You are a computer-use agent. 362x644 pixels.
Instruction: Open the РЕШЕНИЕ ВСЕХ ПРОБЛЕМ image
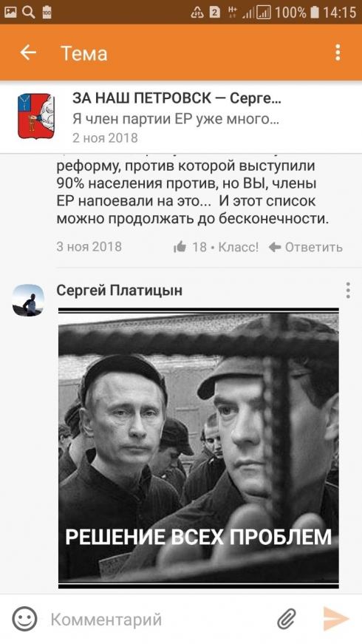tap(199, 448)
